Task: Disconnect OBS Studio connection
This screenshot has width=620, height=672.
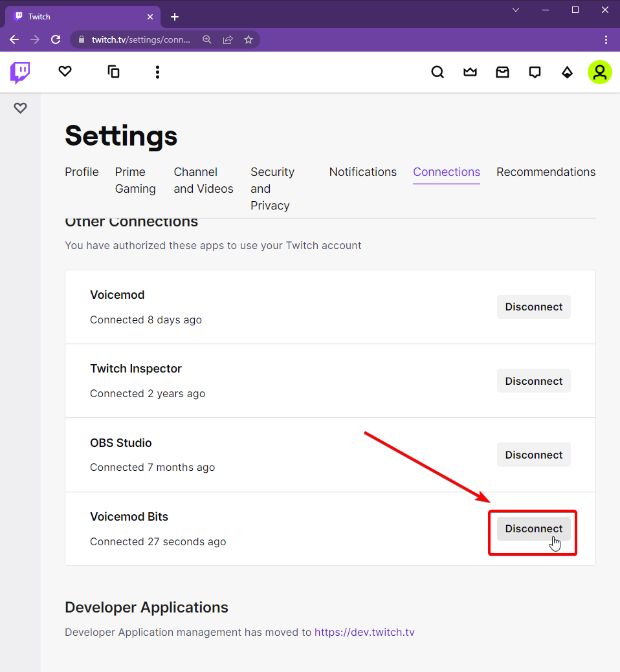Action: (x=533, y=455)
